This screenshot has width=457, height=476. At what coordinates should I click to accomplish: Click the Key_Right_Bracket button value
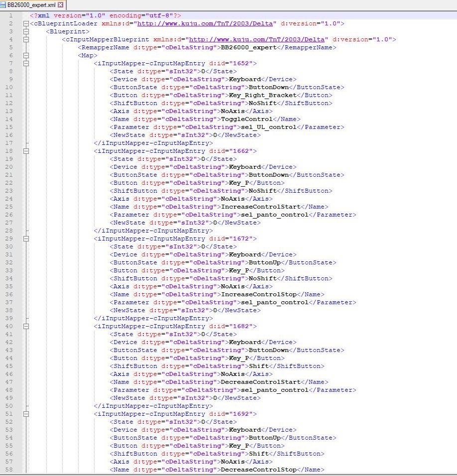pos(262,95)
